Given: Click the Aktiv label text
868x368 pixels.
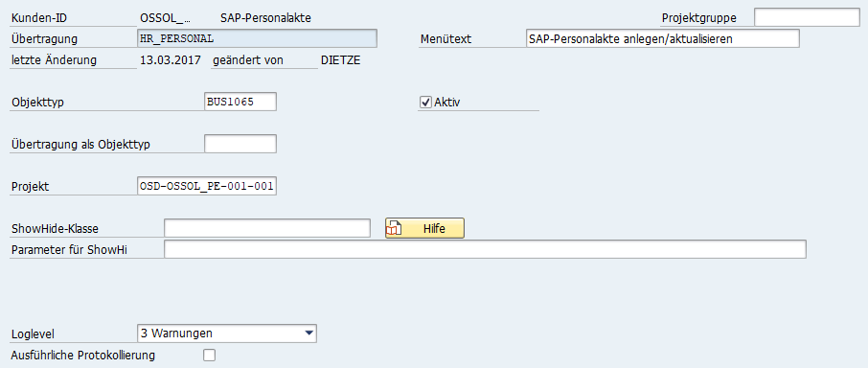Looking at the screenshot, I should (447, 103).
